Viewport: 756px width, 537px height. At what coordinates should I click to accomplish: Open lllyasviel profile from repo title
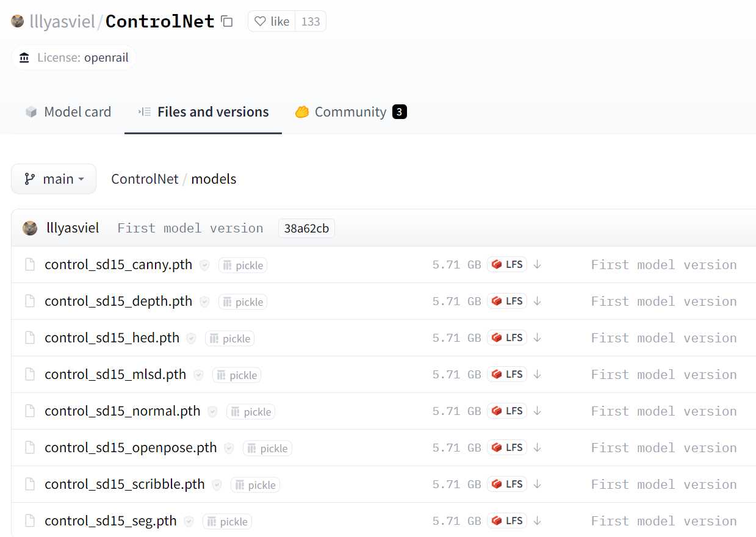coord(62,21)
